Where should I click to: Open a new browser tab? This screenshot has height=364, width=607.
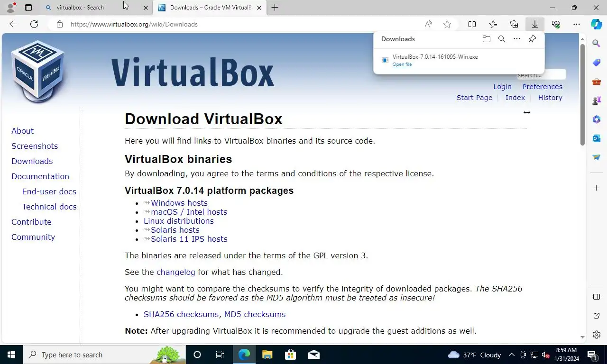(275, 8)
